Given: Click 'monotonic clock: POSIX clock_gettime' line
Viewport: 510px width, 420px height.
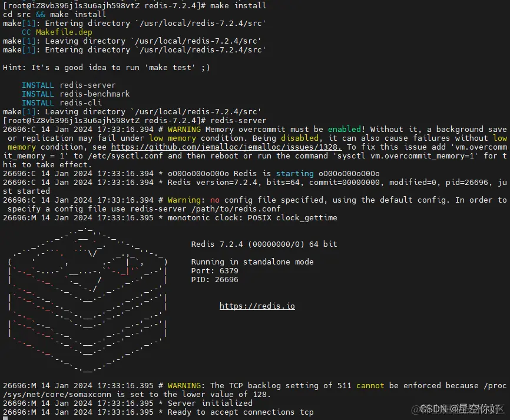Looking at the screenshot, I should click(x=170, y=217).
